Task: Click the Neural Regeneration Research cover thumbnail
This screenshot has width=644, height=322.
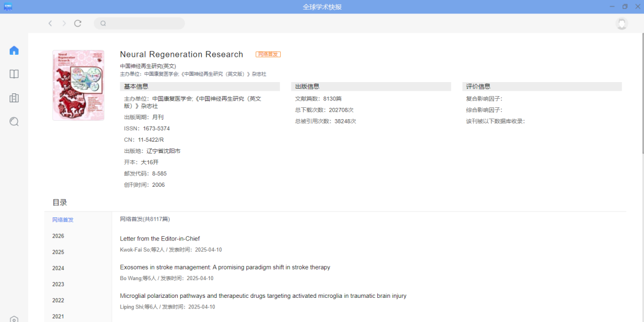Action: click(78, 85)
